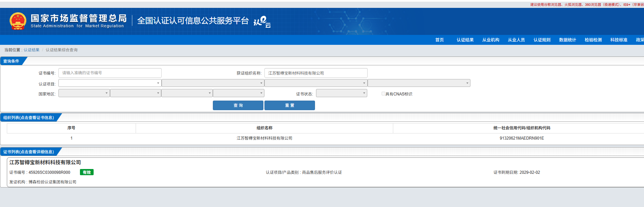Open the fourth 国家地区 dropdown

pos(238,93)
